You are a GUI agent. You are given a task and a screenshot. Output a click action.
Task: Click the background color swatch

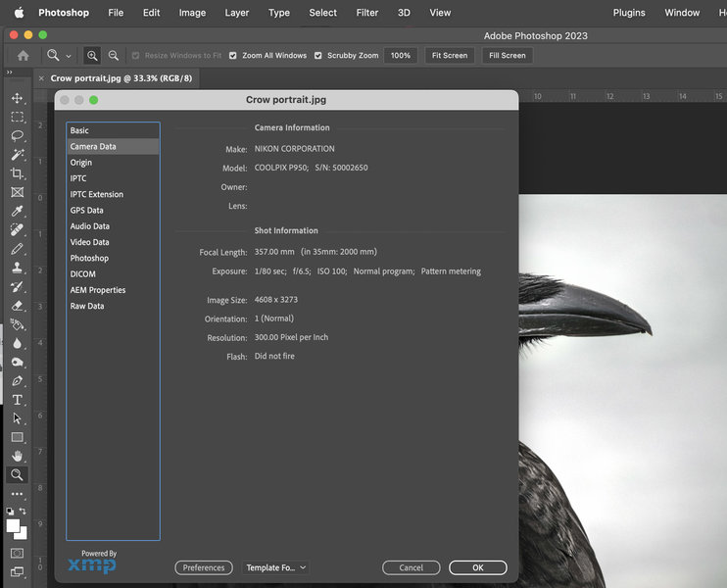23,535
